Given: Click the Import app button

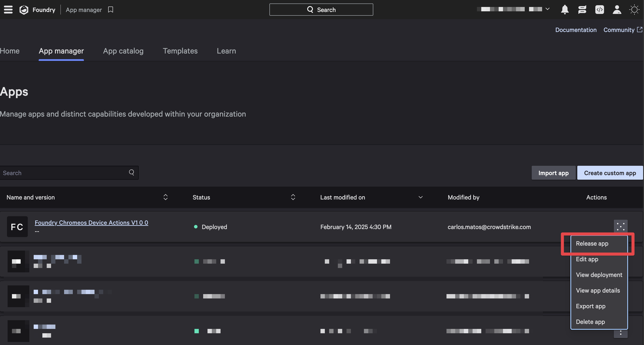Looking at the screenshot, I should (x=553, y=173).
